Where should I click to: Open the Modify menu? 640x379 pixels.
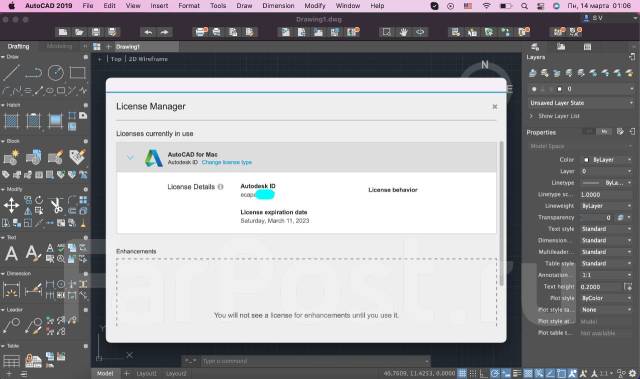click(x=315, y=6)
